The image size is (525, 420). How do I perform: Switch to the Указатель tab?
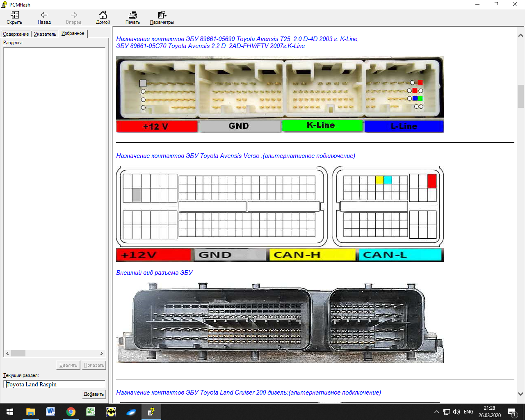(x=45, y=34)
